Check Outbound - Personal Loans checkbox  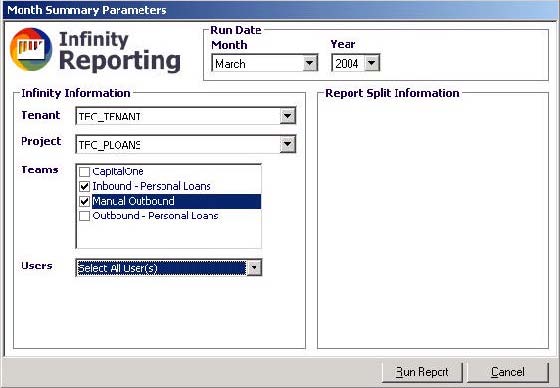(x=84, y=216)
